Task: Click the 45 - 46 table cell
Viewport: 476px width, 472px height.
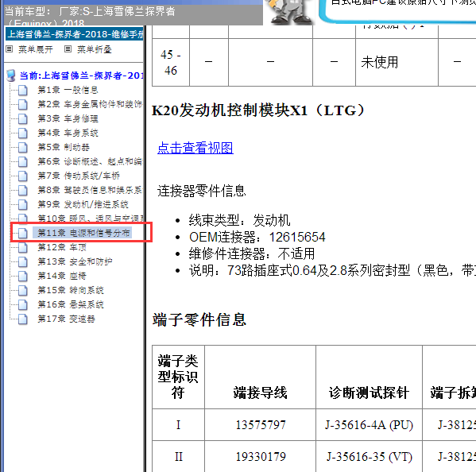Action: [x=171, y=63]
